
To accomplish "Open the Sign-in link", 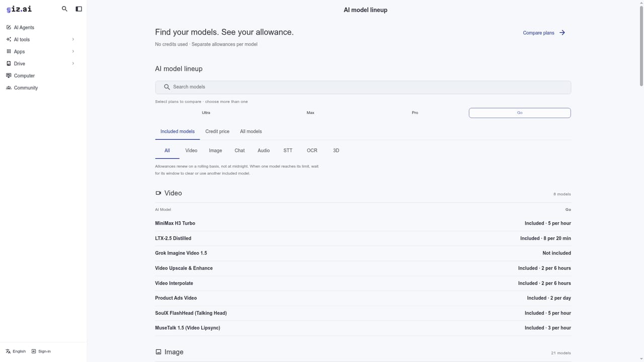I will [x=41, y=351].
